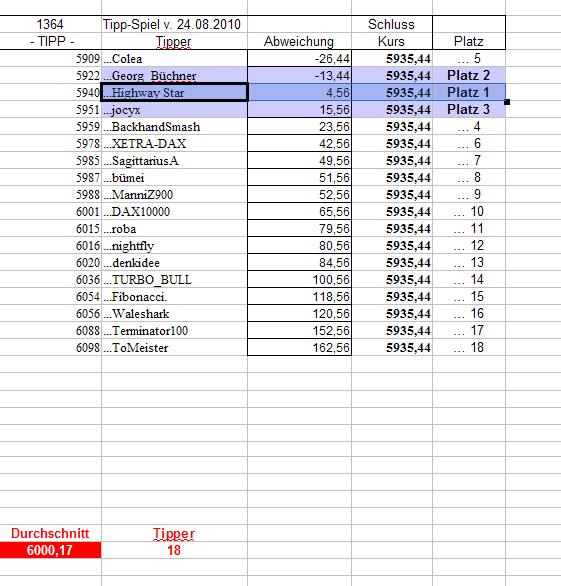Select the 5935,44 cell in ToMeister row
561x586 pixels.
coord(392,348)
